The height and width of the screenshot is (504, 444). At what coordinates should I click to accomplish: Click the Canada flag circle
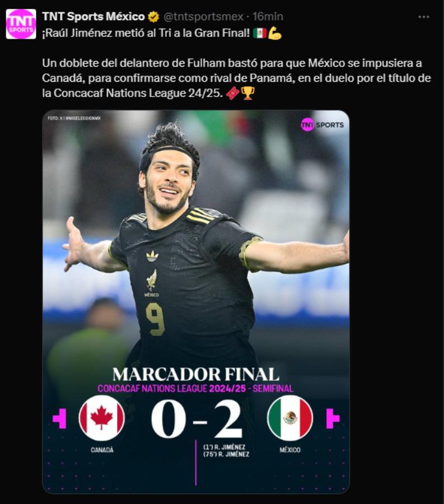[x=101, y=418]
